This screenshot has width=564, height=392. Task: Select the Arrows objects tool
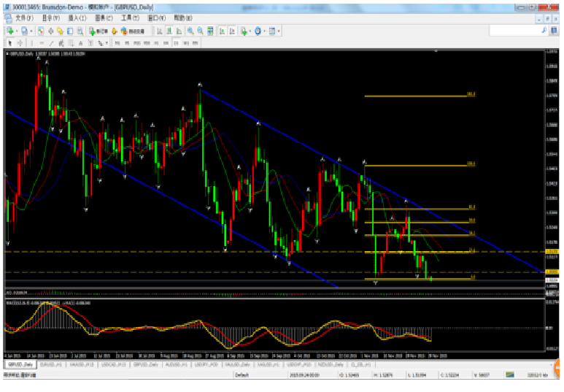coord(101,43)
